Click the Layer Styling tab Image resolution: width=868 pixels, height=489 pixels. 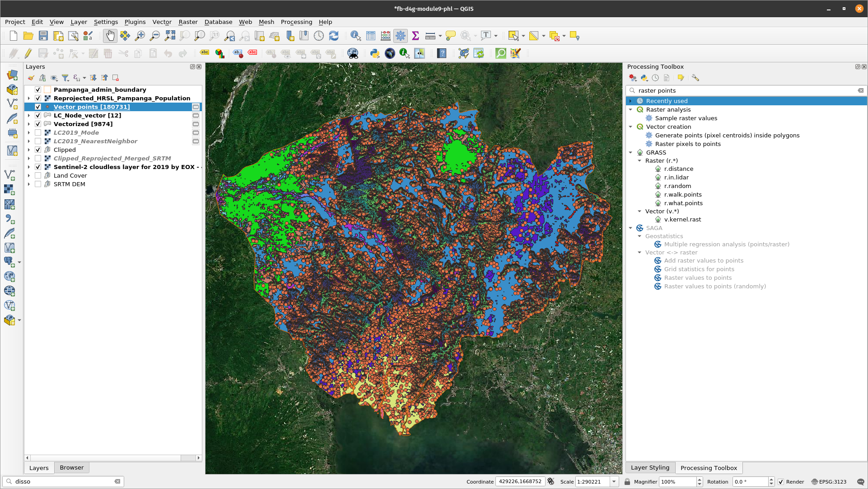tap(651, 467)
